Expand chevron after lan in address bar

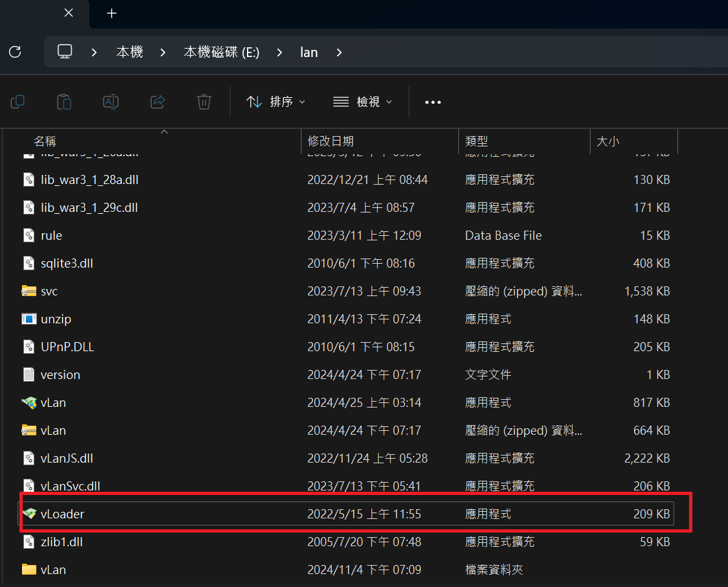(x=339, y=52)
